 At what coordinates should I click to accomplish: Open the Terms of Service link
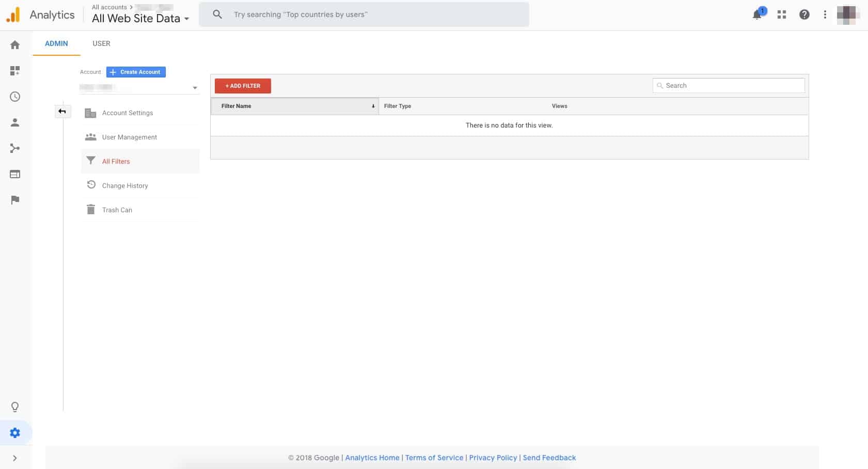434,458
